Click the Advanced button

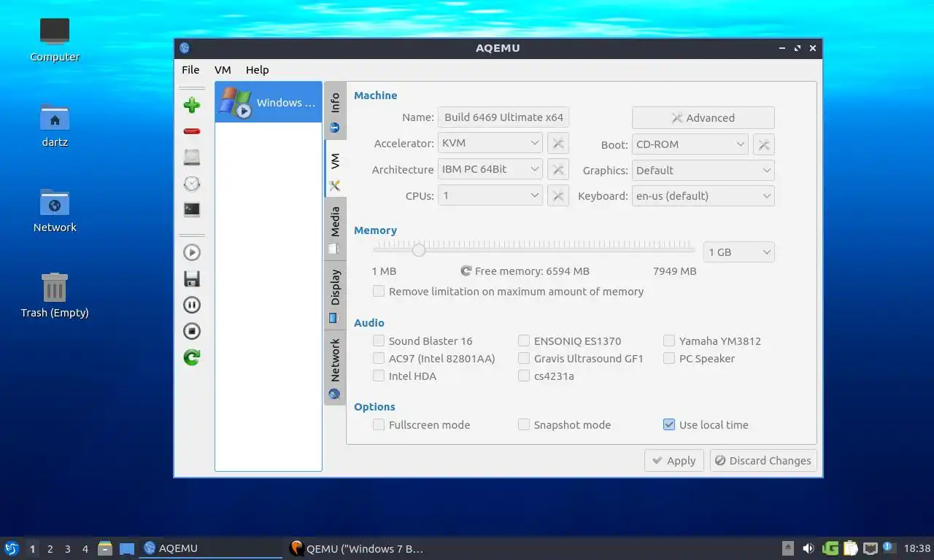703,117
